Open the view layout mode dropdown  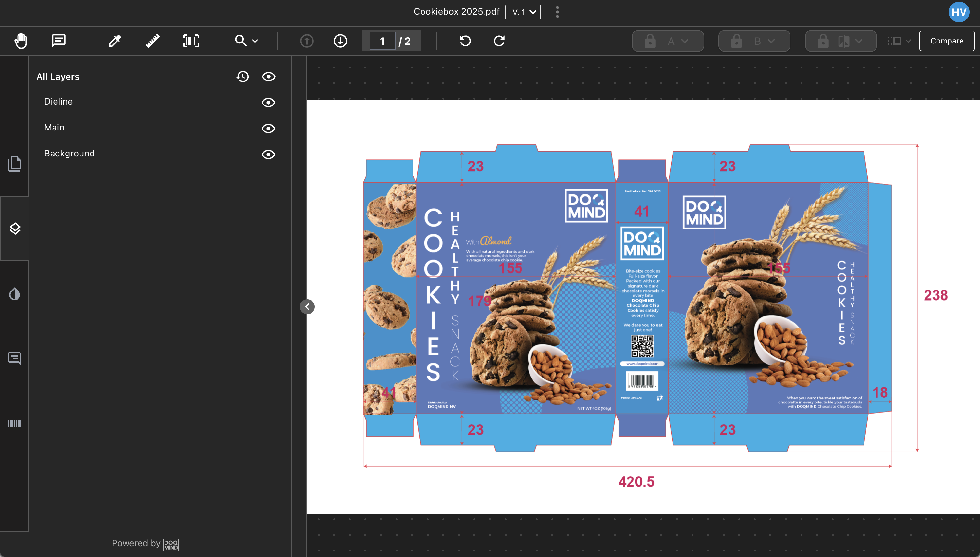click(899, 41)
